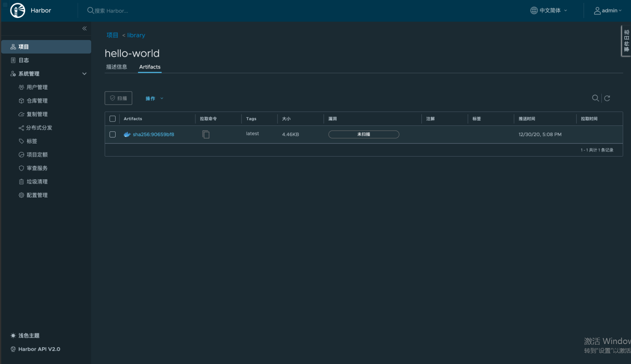Click the 搜索 Harbor search field

pyautogui.click(x=112, y=11)
